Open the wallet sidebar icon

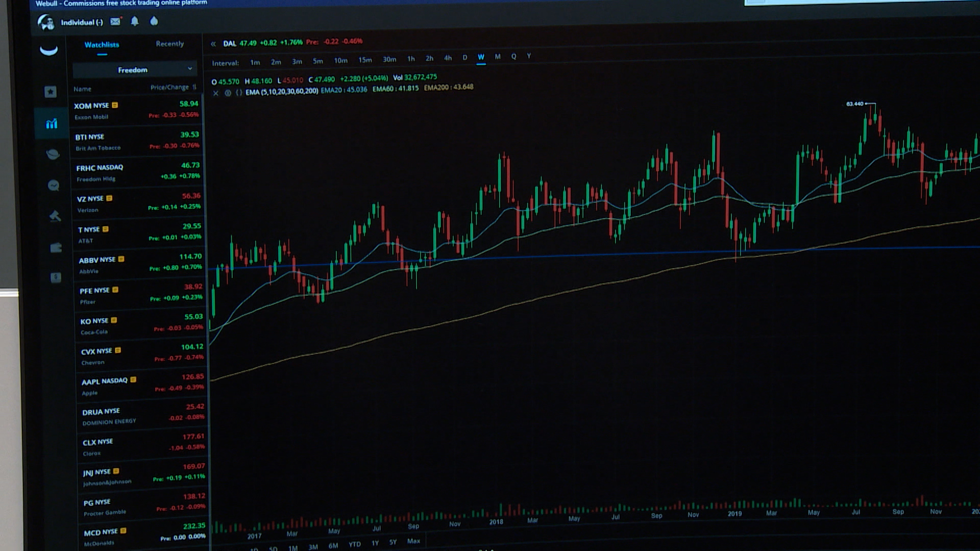point(56,247)
